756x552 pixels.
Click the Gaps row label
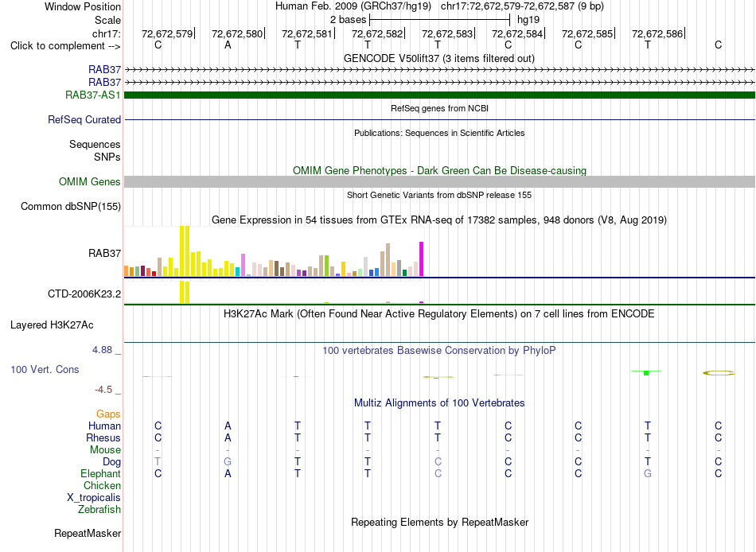[108, 414]
